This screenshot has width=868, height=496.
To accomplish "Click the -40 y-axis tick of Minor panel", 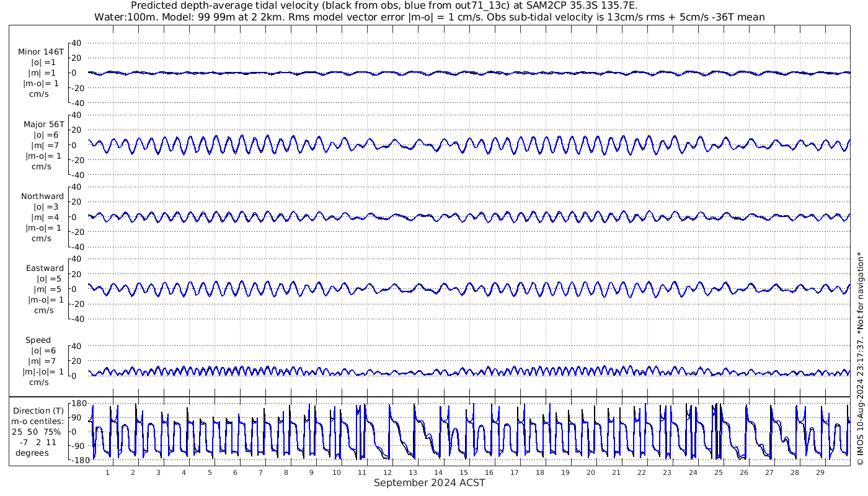I will click(x=76, y=103).
